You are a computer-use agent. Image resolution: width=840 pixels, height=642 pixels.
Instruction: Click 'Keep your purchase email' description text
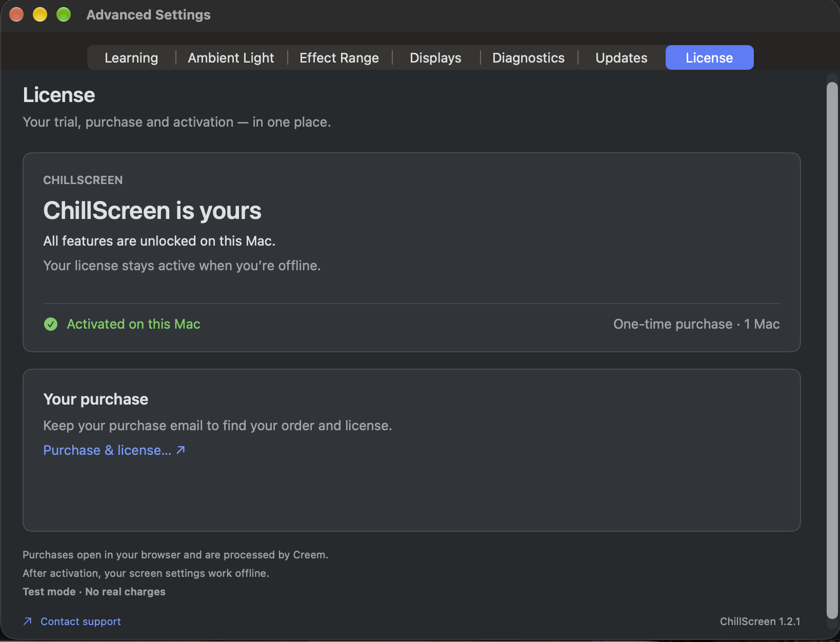(x=217, y=426)
